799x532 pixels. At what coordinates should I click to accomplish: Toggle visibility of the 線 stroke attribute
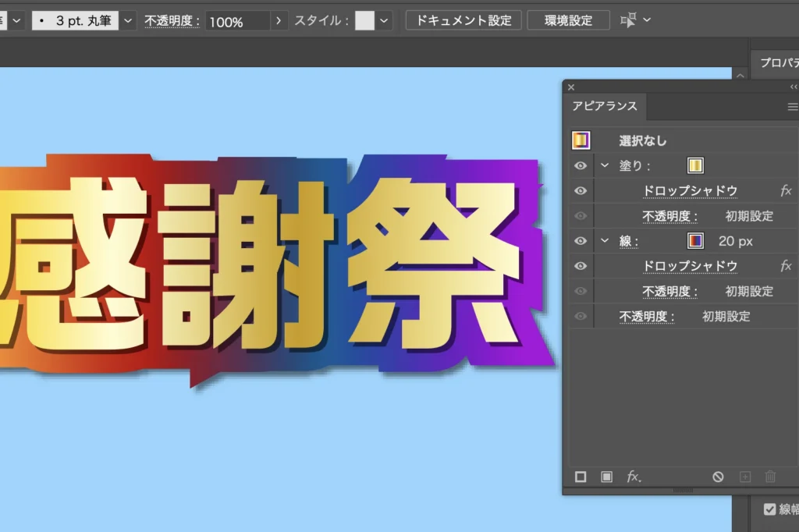pyautogui.click(x=580, y=241)
